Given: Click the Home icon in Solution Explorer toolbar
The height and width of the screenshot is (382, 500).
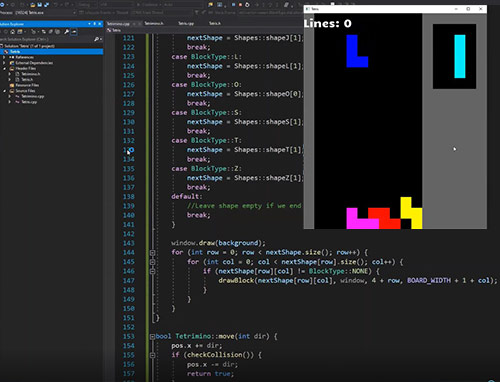Looking at the screenshot, I should click(x=13, y=32).
